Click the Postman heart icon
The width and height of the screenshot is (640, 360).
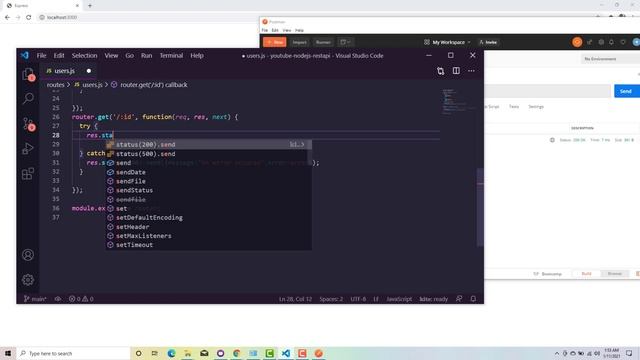pyautogui.click(x=623, y=42)
